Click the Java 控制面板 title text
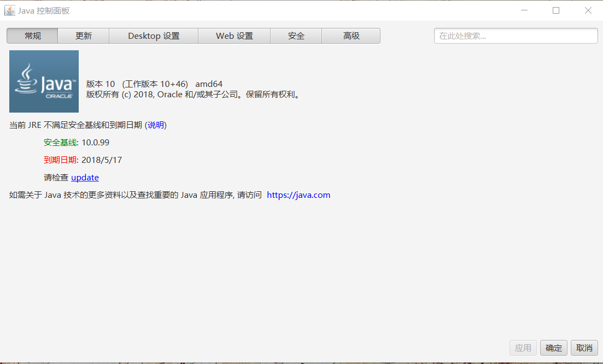Viewport: 603px width, 364px height. pos(43,11)
